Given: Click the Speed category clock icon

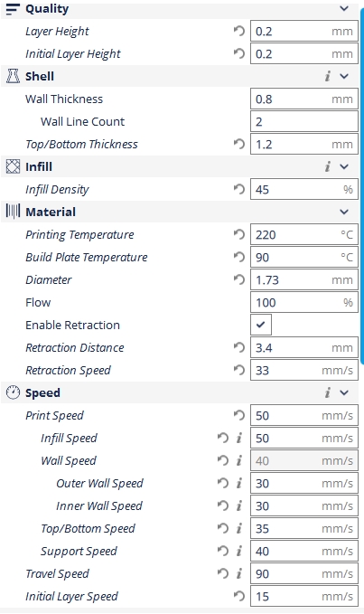Looking at the screenshot, I should pos(13,392).
